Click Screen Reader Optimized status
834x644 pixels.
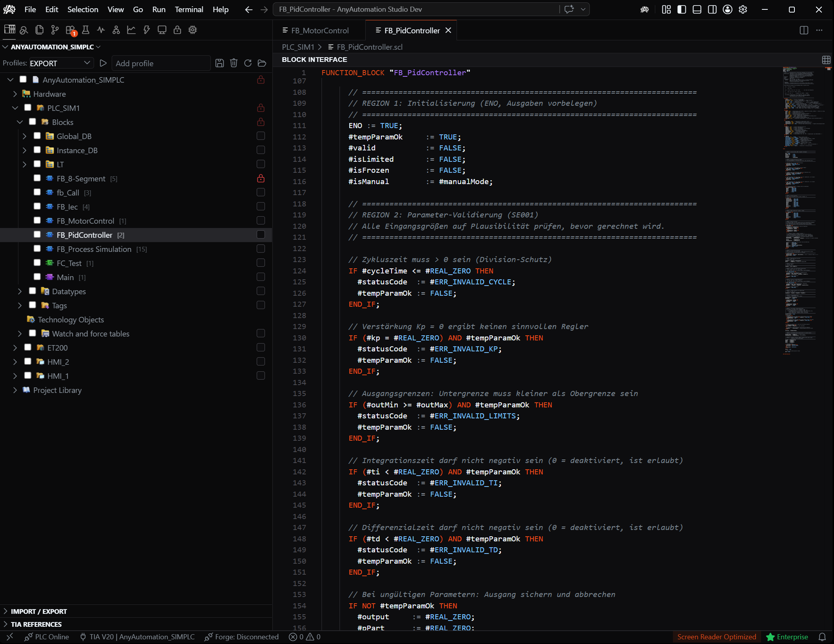coord(716,637)
